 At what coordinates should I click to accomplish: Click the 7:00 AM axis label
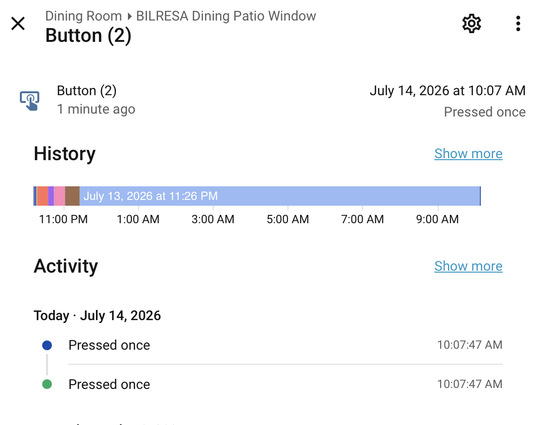click(362, 219)
